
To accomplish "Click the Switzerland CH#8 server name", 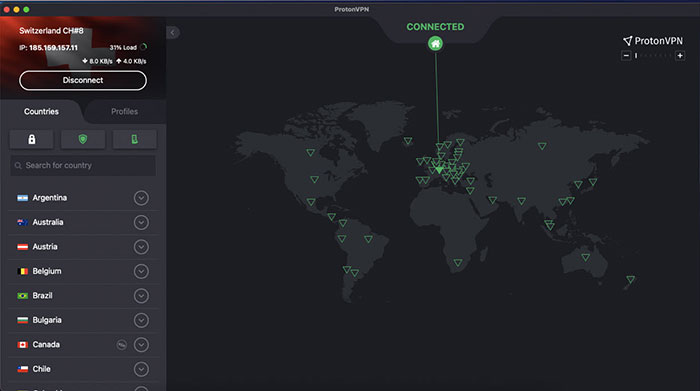I will 51,31.
